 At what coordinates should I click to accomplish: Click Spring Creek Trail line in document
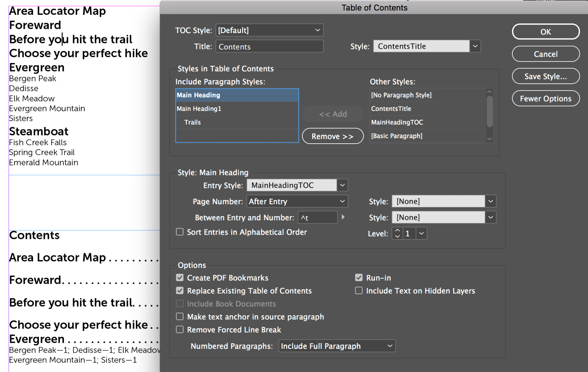[x=42, y=152]
